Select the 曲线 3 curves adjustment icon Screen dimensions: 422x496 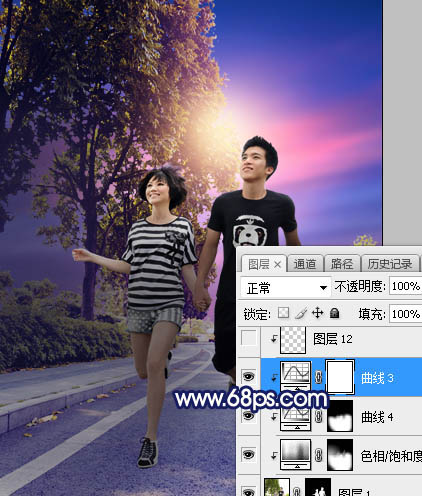tap(296, 376)
